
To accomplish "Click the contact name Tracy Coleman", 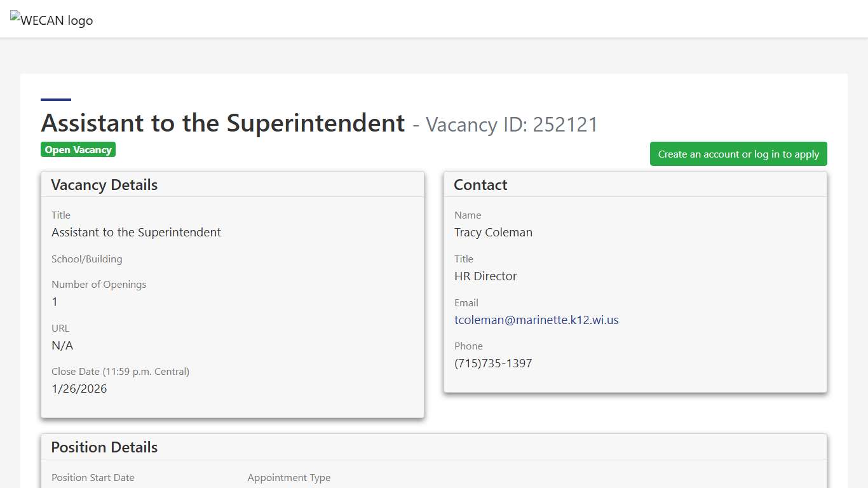I will click(493, 233).
